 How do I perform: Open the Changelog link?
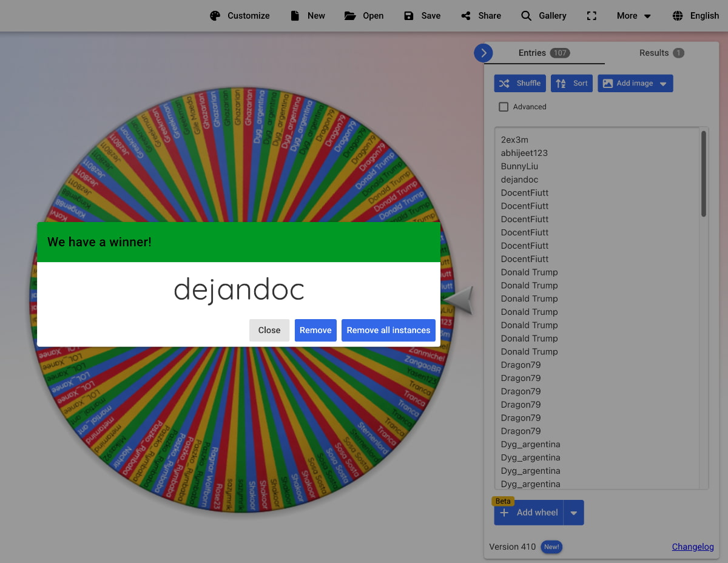(693, 547)
